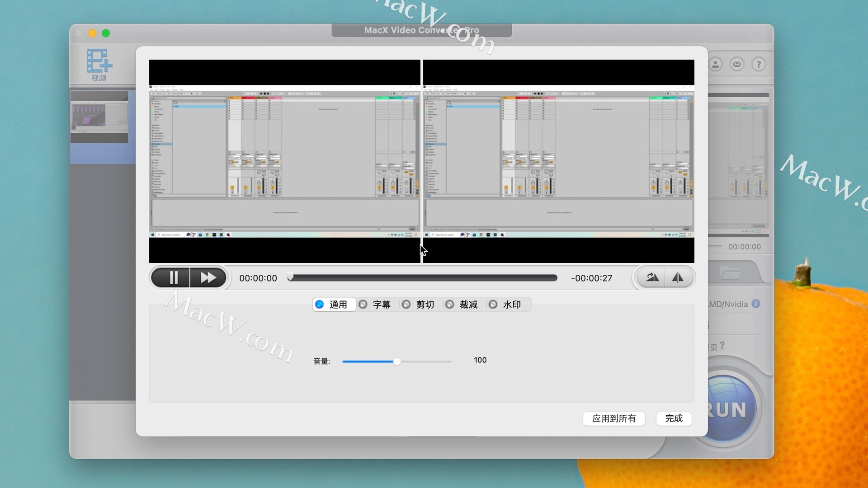Click the volume value 100
The image size is (868, 488).
pos(480,360)
